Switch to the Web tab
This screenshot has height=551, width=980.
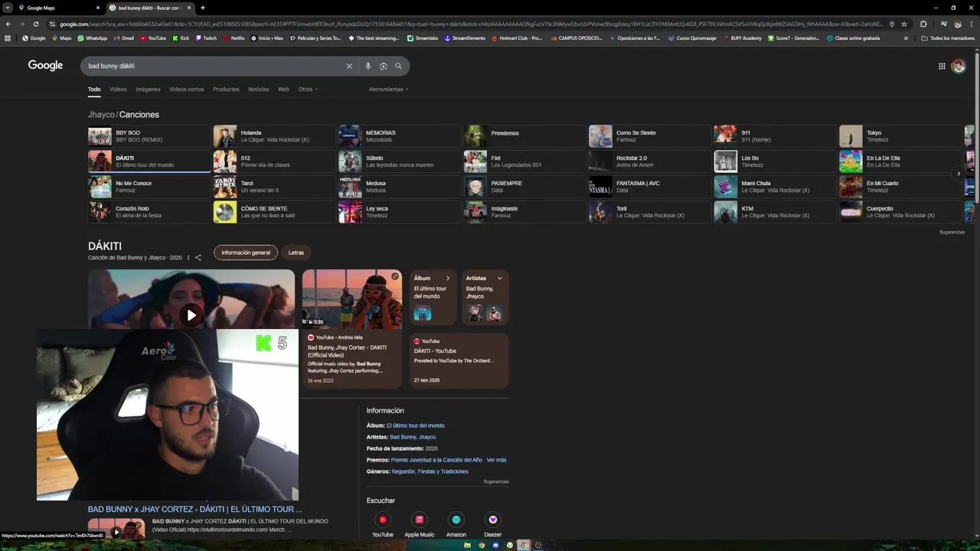pyautogui.click(x=283, y=90)
